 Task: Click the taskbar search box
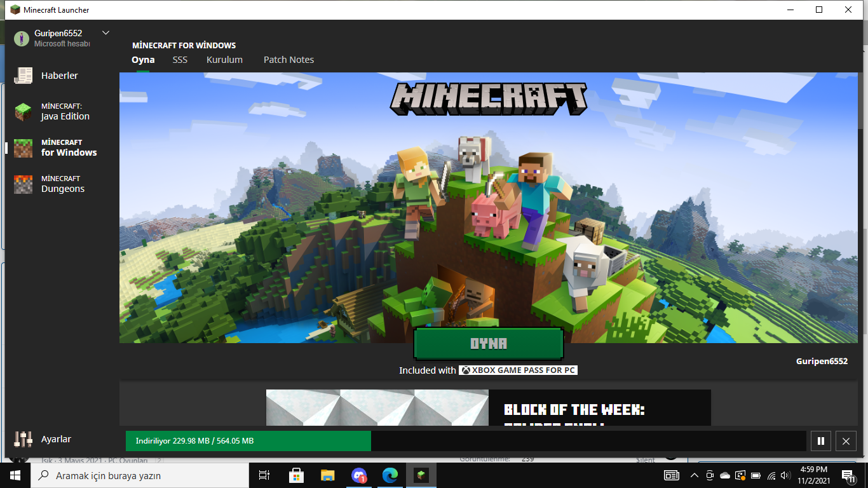click(x=139, y=475)
